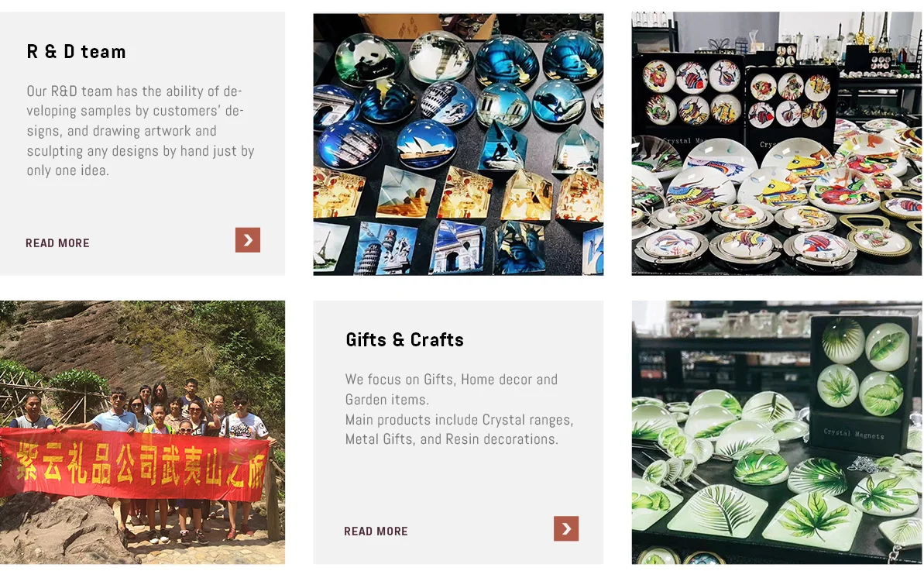This screenshot has height=571, width=924.
Task: Click the Sydney Opera House crystal dome
Action: click(x=427, y=144)
